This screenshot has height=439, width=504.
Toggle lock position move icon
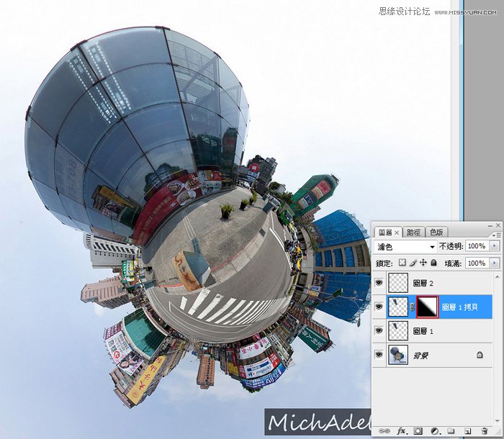(423, 263)
